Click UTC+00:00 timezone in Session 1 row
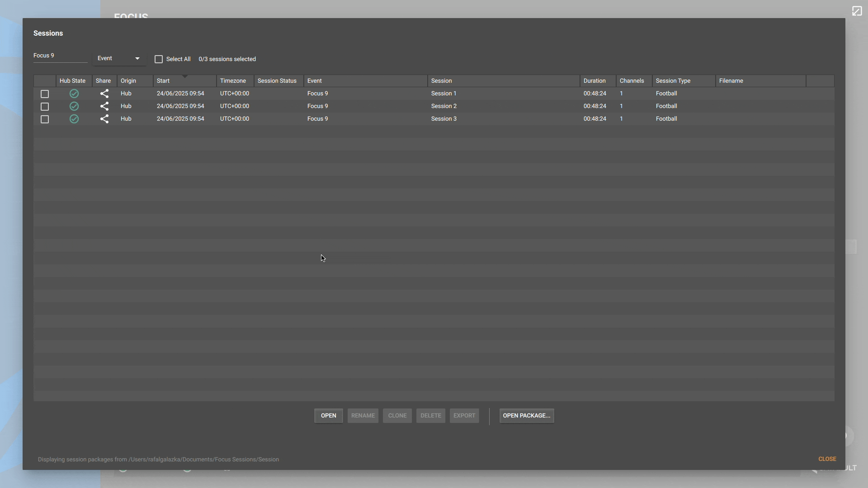 point(235,94)
